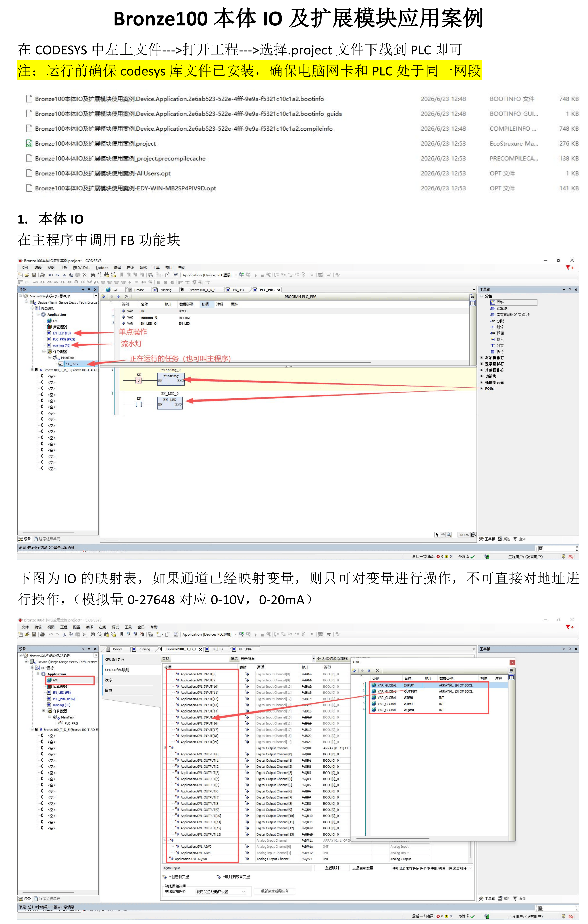Open the Ladder menu
Screen dimensions: 588x924
[x=102, y=267]
